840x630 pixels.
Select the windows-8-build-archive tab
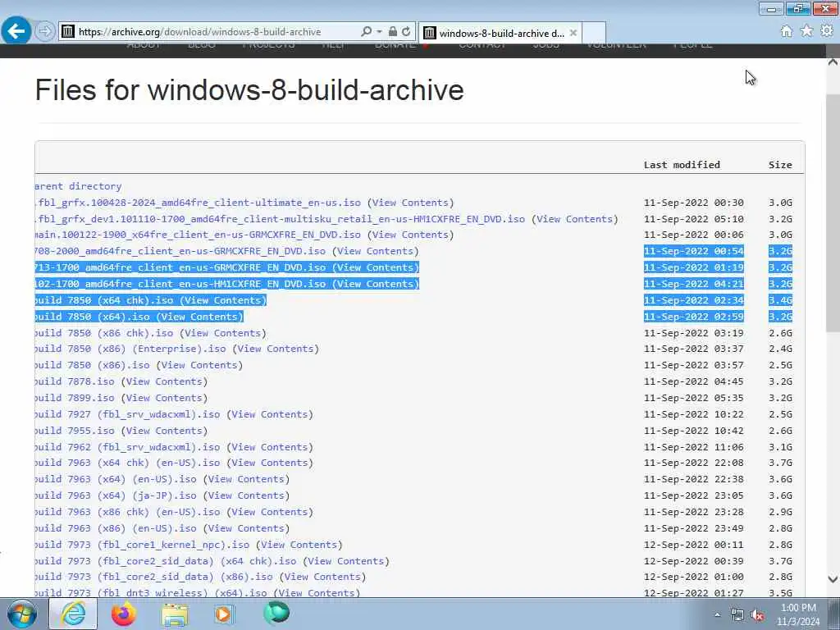click(500, 33)
